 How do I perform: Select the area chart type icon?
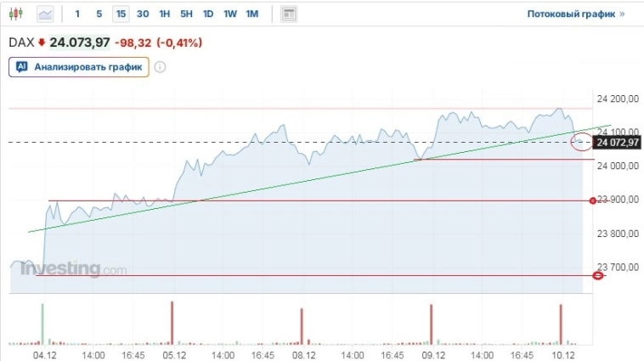point(45,14)
